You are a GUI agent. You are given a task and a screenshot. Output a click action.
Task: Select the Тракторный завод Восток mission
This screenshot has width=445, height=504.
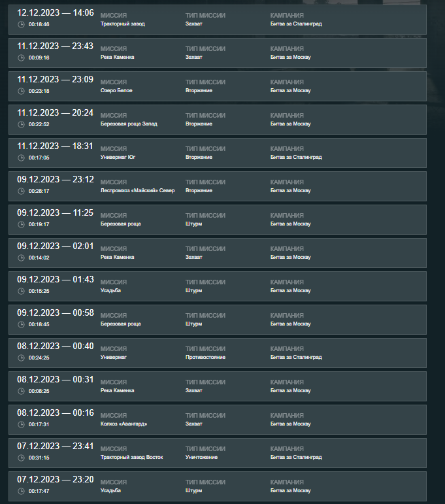tap(132, 457)
